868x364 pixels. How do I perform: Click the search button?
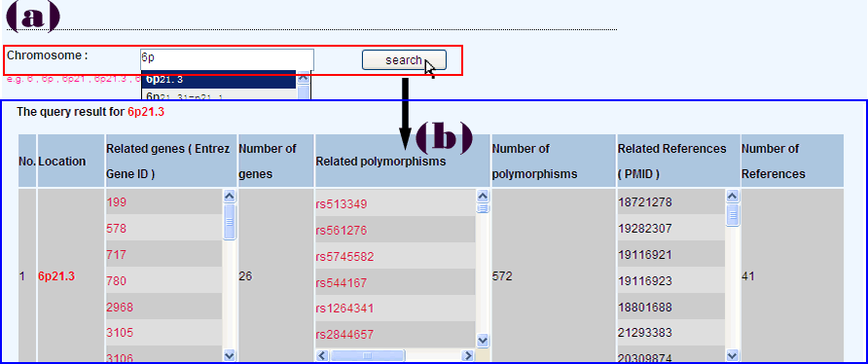point(404,59)
